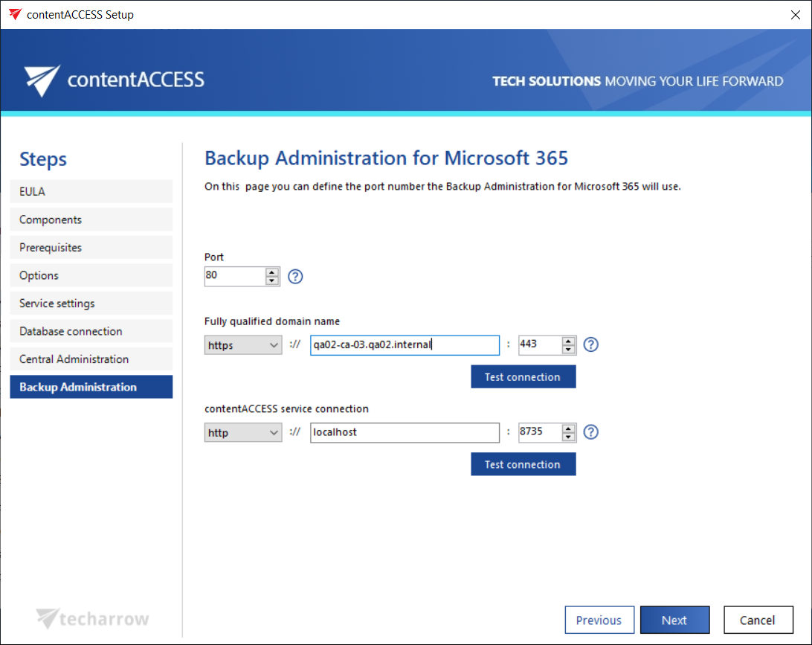Decrease the Port 80 value with down arrow
Screen dimensions: 812x645
(272, 281)
